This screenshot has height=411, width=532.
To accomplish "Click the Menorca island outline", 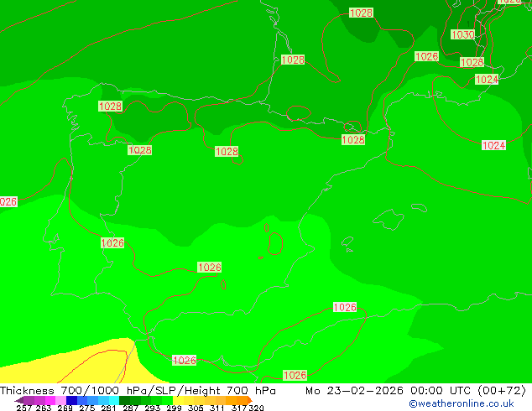I will click(419, 207).
